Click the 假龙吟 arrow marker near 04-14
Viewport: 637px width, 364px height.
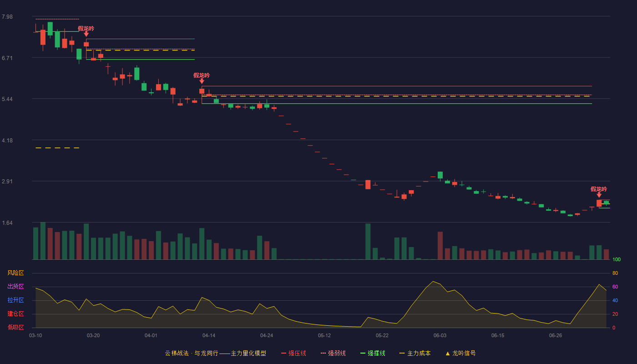pyautogui.click(x=202, y=81)
